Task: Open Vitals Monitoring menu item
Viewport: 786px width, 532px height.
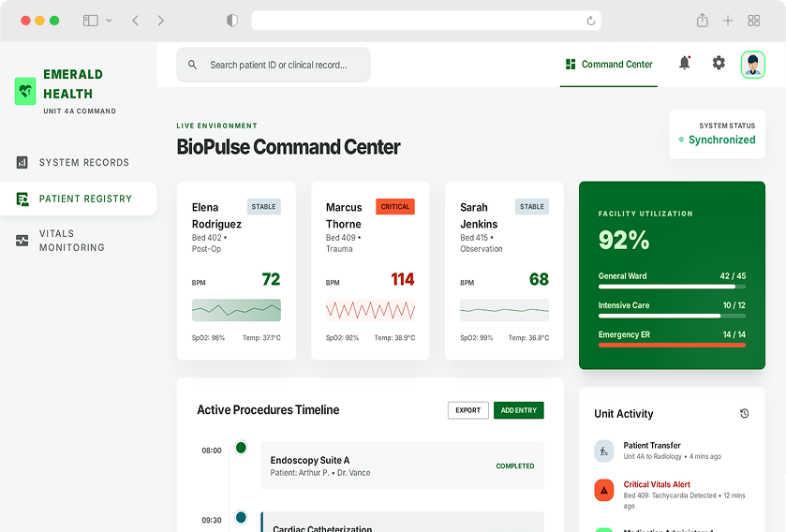Action: click(x=78, y=241)
